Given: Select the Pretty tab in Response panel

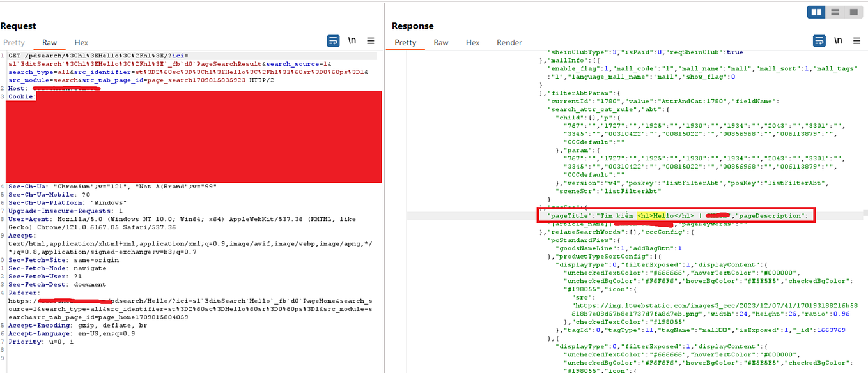Looking at the screenshot, I should (405, 42).
